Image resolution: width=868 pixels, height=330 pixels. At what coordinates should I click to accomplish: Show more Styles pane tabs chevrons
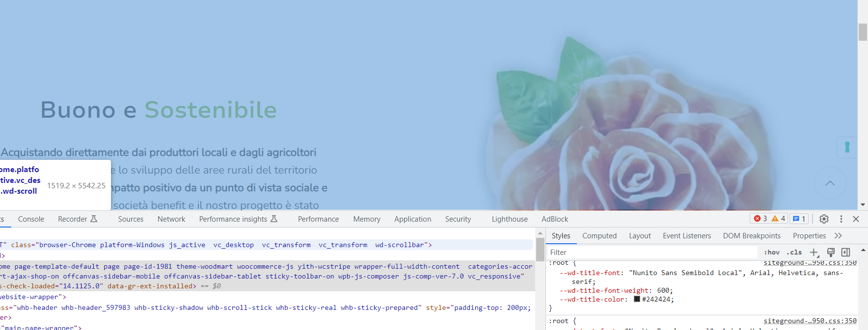pyautogui.click(x=838, y=236)
